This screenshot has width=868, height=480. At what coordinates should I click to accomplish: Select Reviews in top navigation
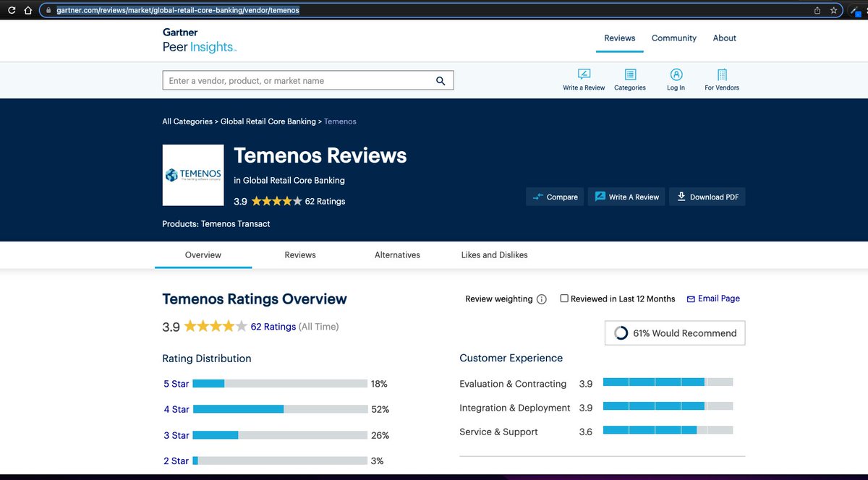pos(620,38)
